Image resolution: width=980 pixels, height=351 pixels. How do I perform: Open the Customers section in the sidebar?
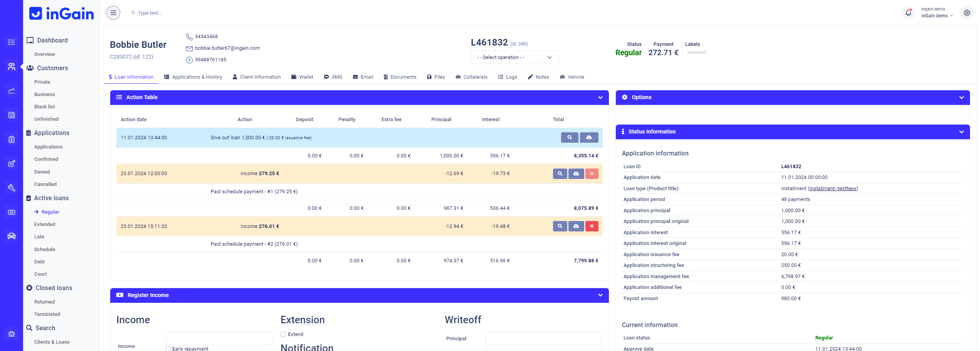pos(12,66)
